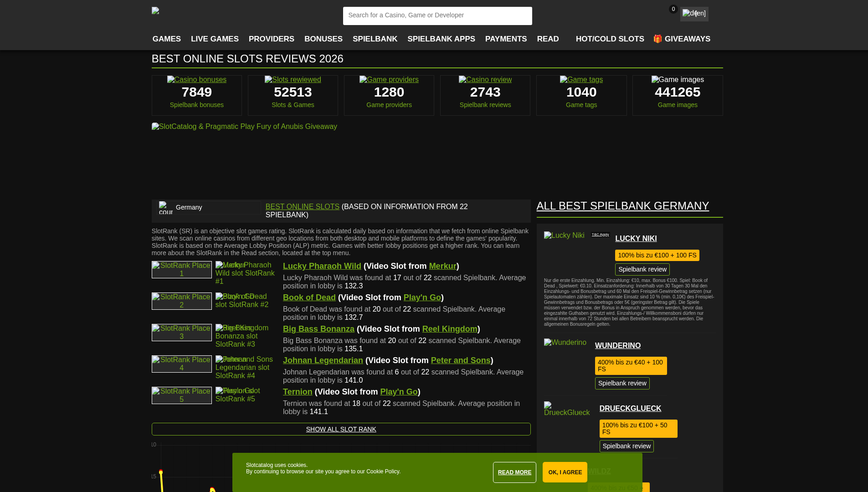Open the DrueckGlueck casino name link
This screenshot has width=868, height=492.
[x=630, y=409]
